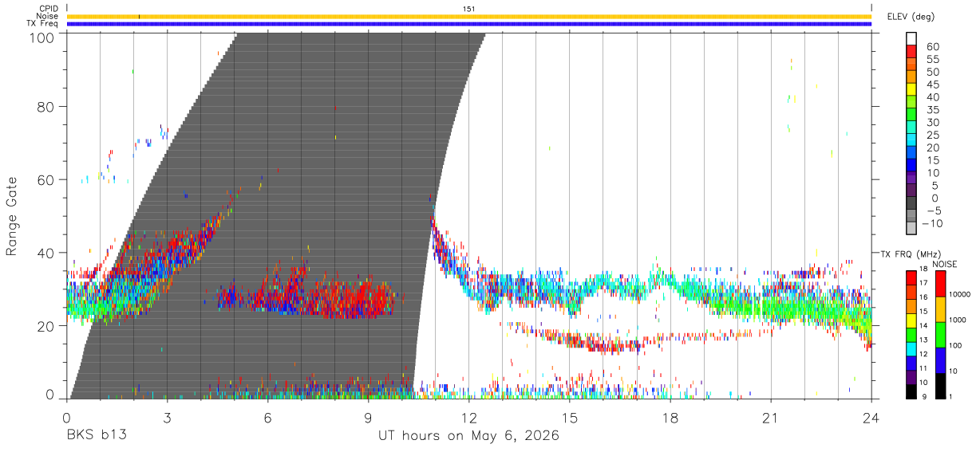Click the hour 24 label on time axis
Viewport: 980px width, 452px height.
pos(871,418)
